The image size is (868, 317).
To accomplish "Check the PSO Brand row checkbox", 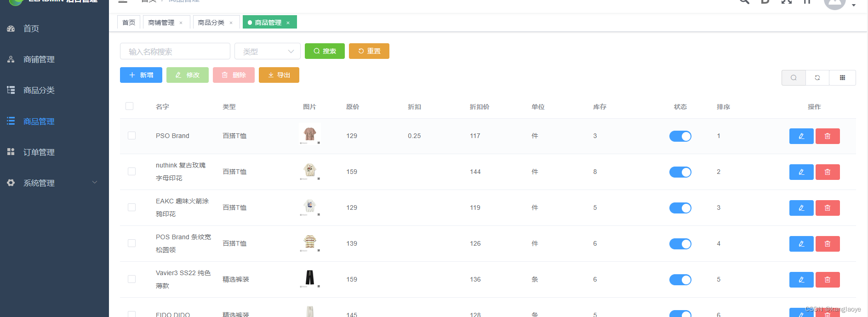I will pyautogui.click(x=132, y=136).
